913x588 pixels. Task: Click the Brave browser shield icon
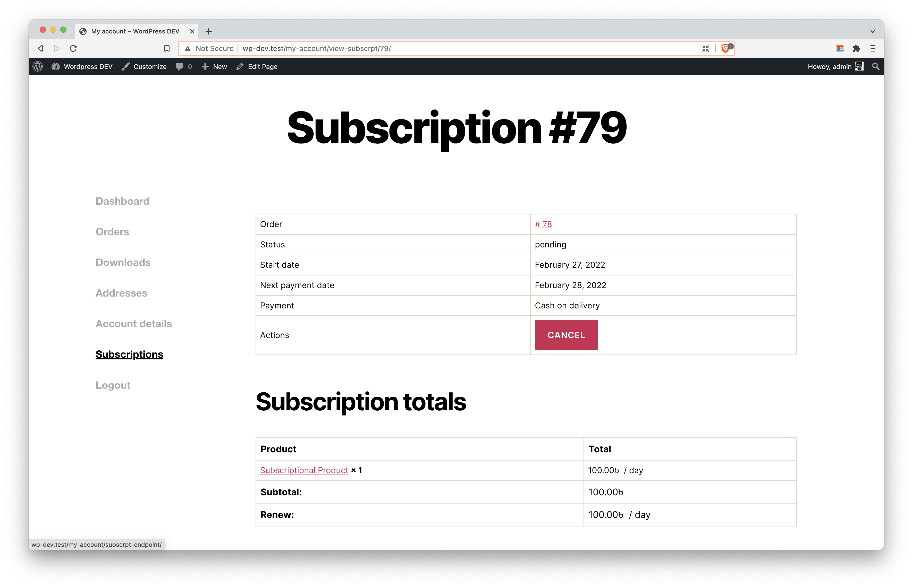pyautogui.click(x=725, y=48)
